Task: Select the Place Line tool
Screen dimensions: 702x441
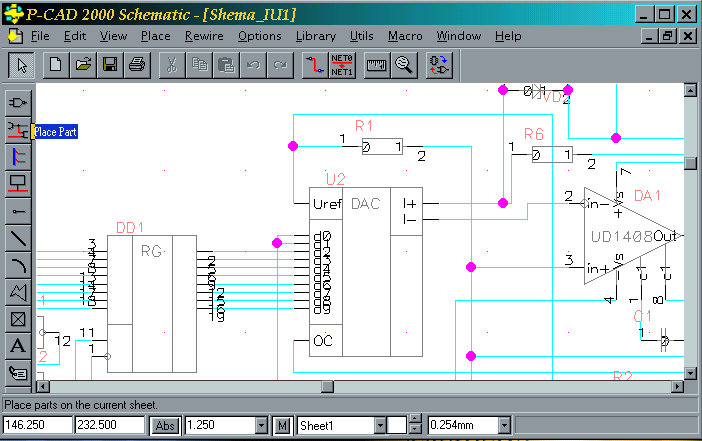Action: [18, 239]
